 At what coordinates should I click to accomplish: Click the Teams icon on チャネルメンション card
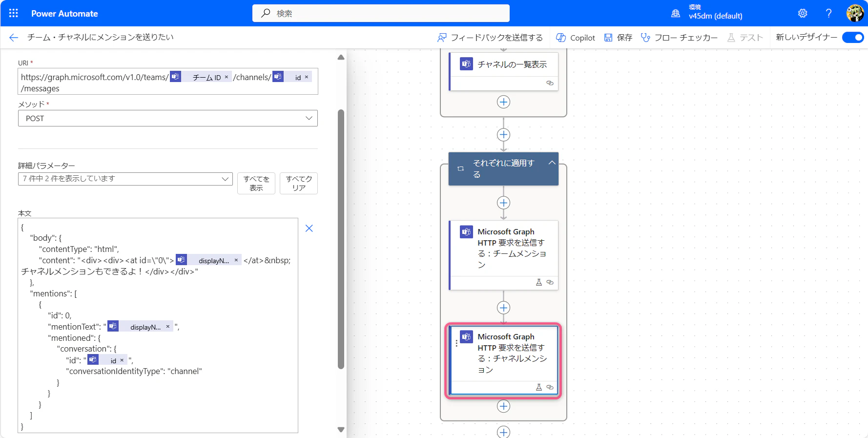(x=466, y=336)
